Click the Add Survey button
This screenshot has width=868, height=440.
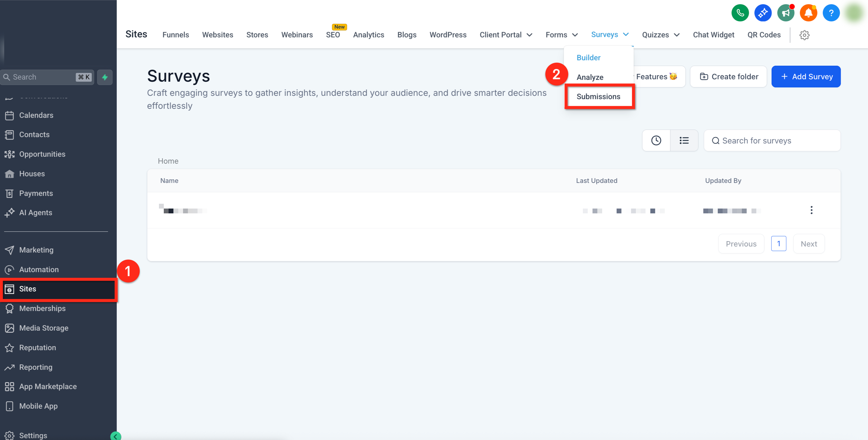(x=806, y=77)
